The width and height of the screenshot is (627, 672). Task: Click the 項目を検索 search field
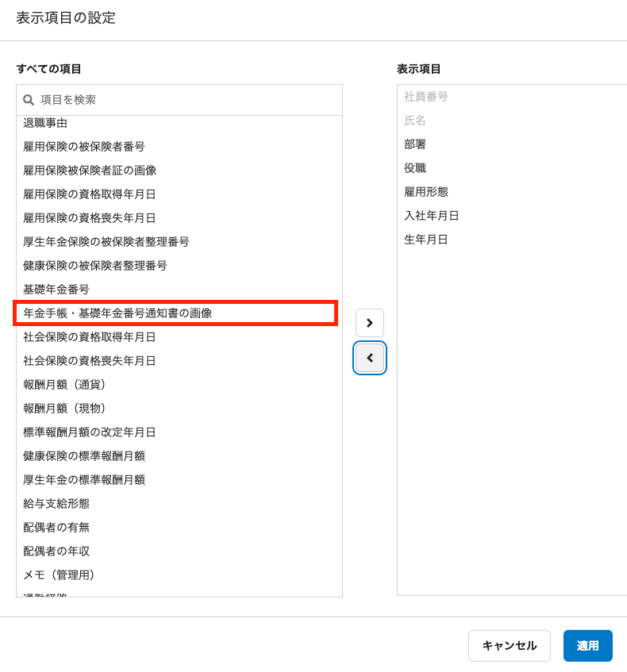[179, 100]
